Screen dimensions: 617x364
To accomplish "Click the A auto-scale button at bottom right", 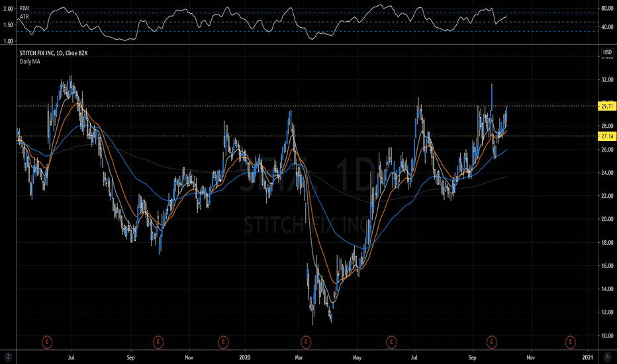I will click(x=607, y=357).
